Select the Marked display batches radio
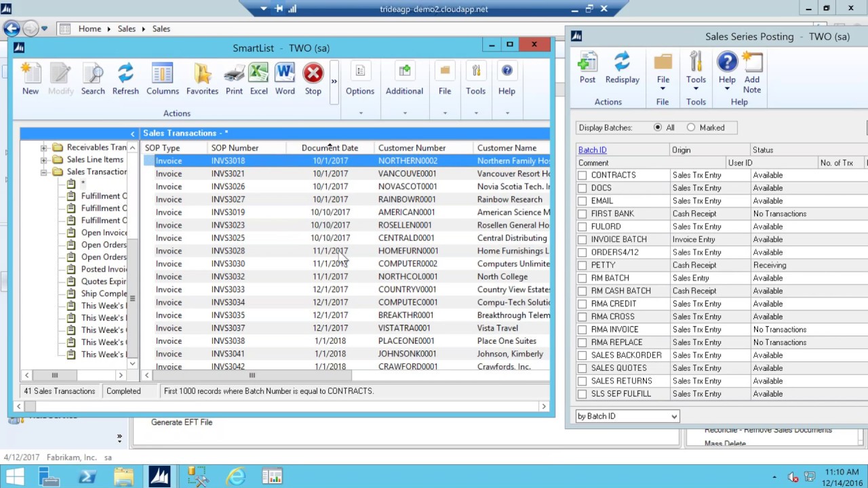 [691, 127]
